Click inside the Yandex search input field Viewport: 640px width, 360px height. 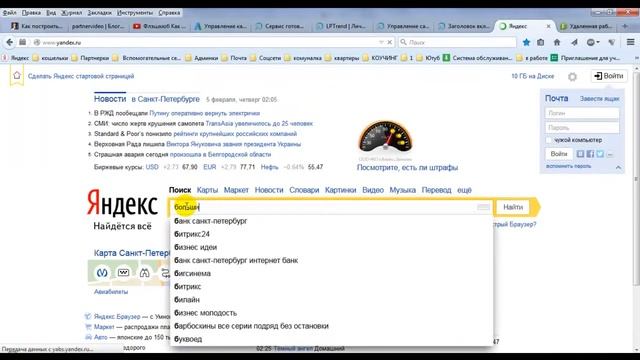click(x=331, y=207)
